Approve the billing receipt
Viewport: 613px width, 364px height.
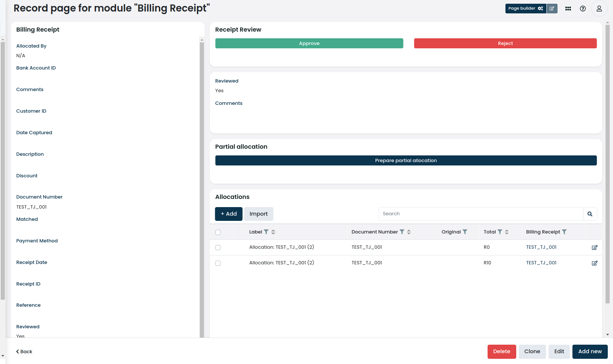(x=309, y=44)
